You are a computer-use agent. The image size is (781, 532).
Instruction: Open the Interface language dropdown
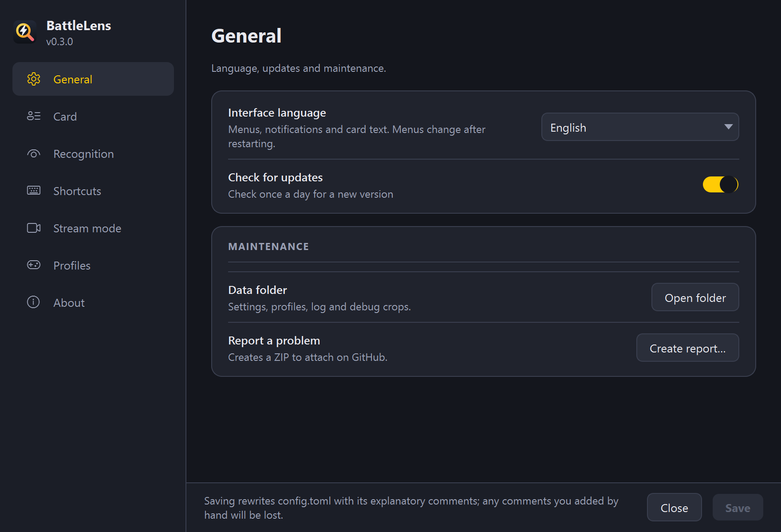click(x=640, y=127)
